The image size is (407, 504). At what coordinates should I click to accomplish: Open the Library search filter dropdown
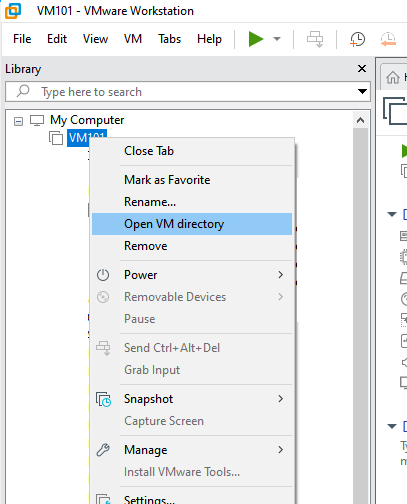point(362,91)
